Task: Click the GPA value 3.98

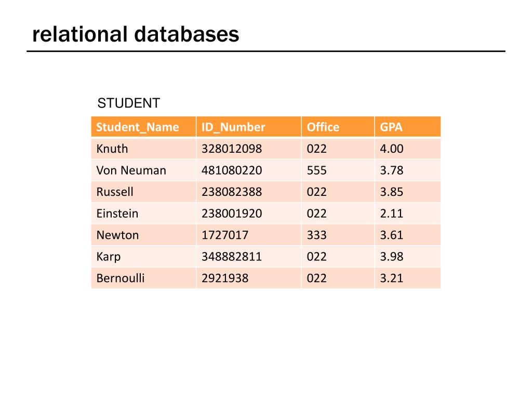Action: [x=392, y=257]
